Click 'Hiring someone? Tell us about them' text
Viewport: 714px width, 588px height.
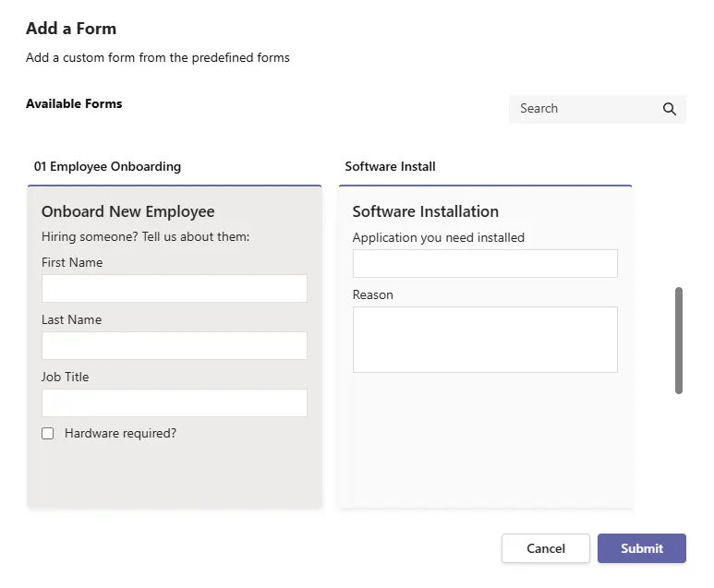pos(145,237)
